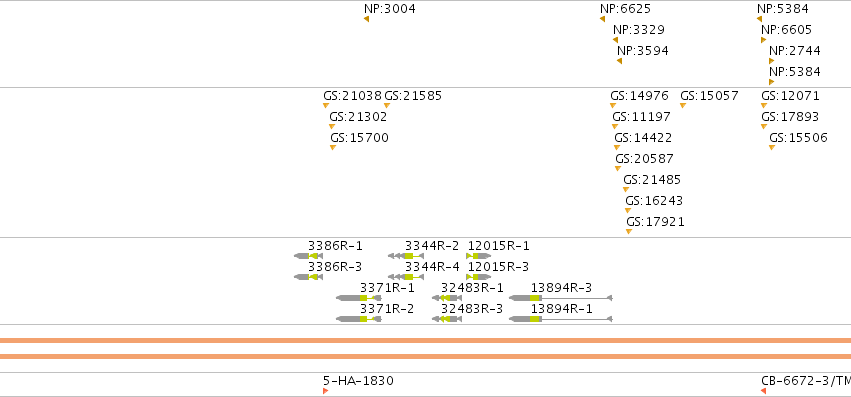The image size is (851, 397).
Task: Click the triangle marker under NP:6625
Action: [602, 19]
